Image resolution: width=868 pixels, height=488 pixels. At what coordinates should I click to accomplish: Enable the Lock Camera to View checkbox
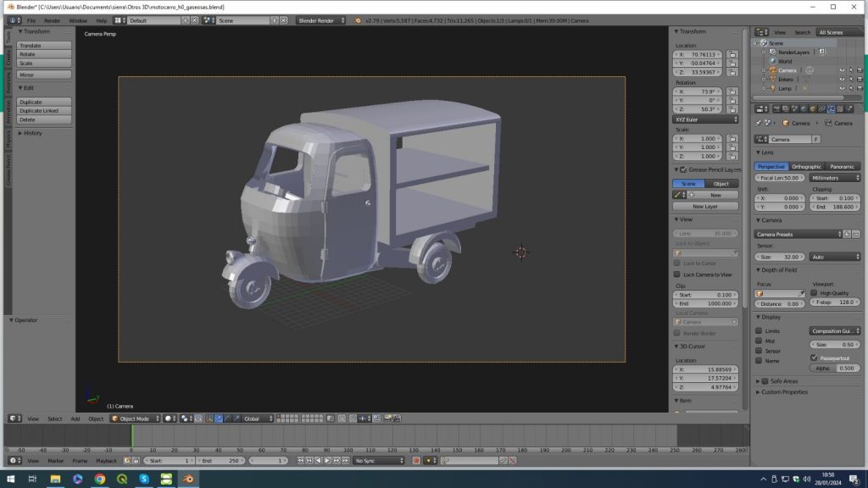677,274
